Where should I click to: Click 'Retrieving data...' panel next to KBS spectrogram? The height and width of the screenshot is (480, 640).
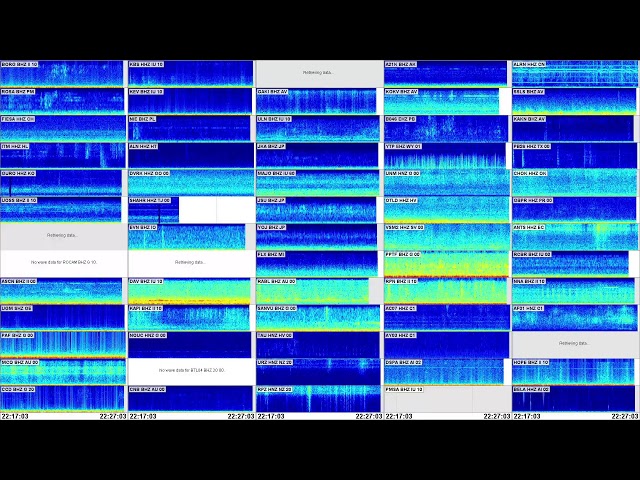pos(318,73)
